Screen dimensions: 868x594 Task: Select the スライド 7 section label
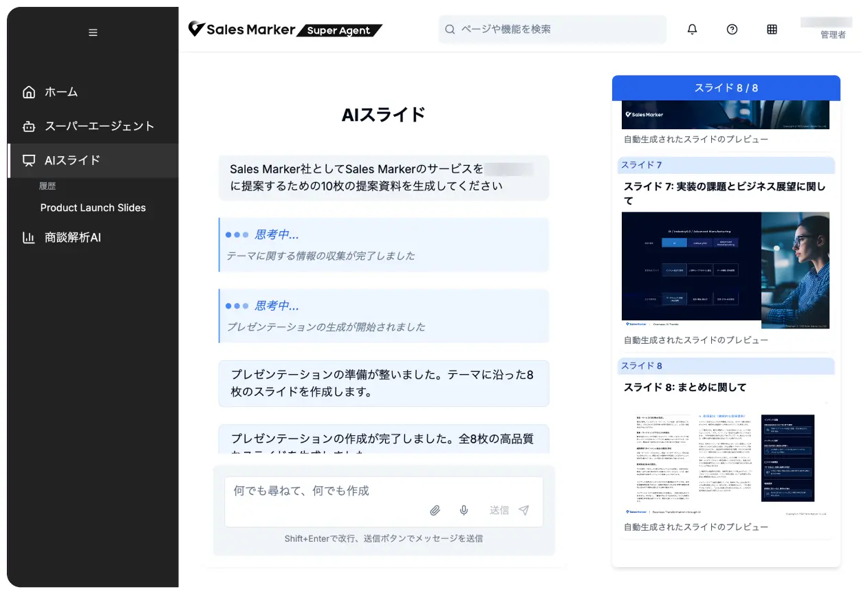726,165
